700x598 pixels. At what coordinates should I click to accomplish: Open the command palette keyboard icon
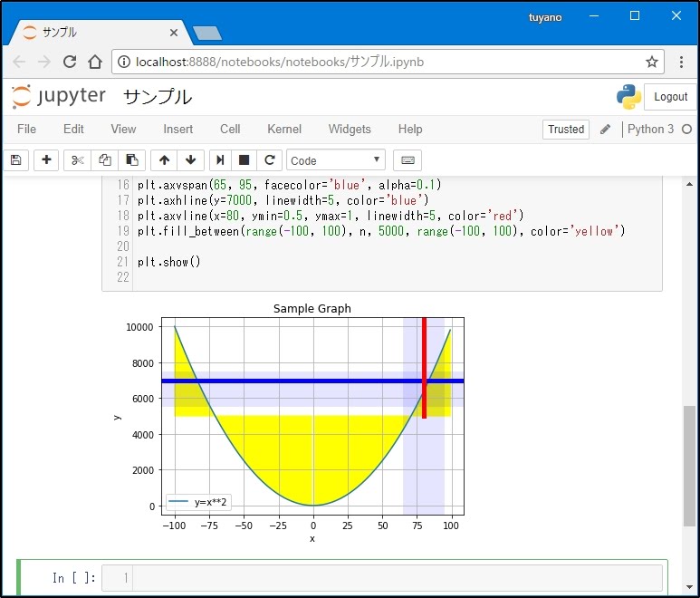(x=408, y=160)
